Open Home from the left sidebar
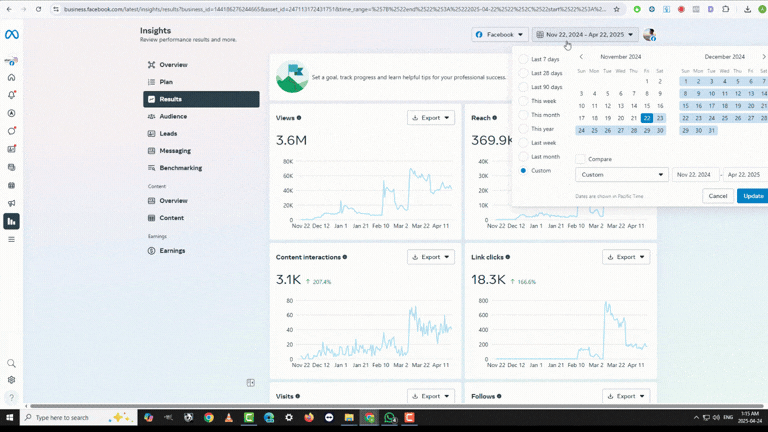768x432 pixels. tap(12, 77)
